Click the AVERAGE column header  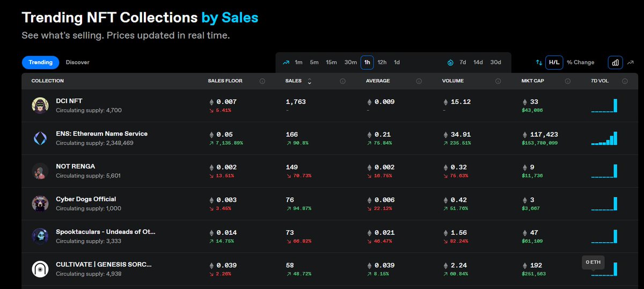(x=378, y=81)
